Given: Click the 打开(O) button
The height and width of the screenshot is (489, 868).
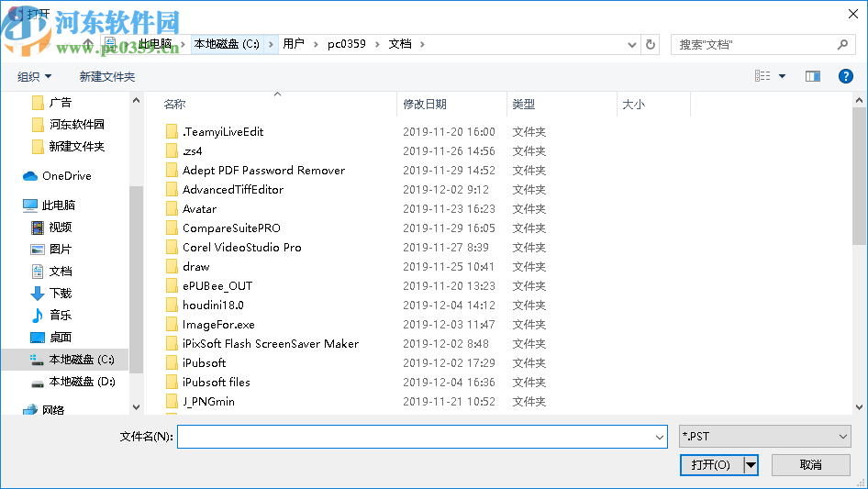Looking at the screenshot, I should click(712, 465).
